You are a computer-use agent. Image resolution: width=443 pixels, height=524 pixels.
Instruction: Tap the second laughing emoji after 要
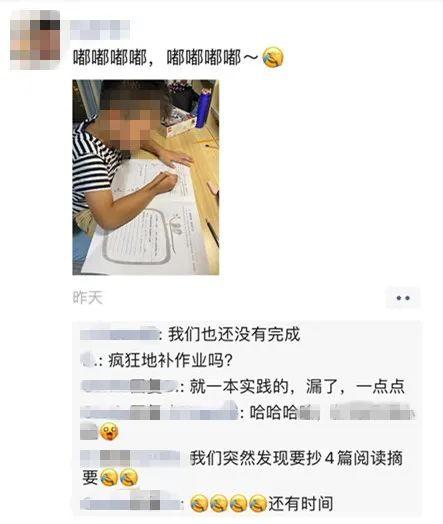point(129,477)
